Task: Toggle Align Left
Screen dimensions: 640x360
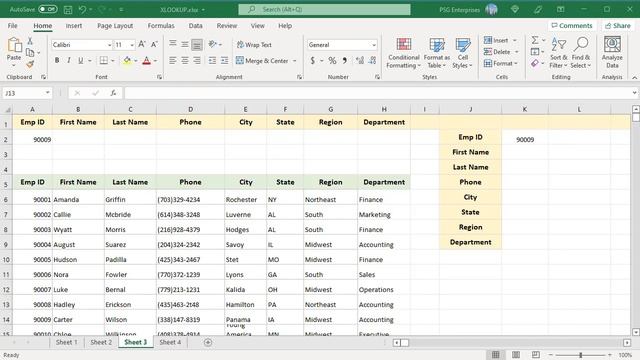Action: coord(173,60)
